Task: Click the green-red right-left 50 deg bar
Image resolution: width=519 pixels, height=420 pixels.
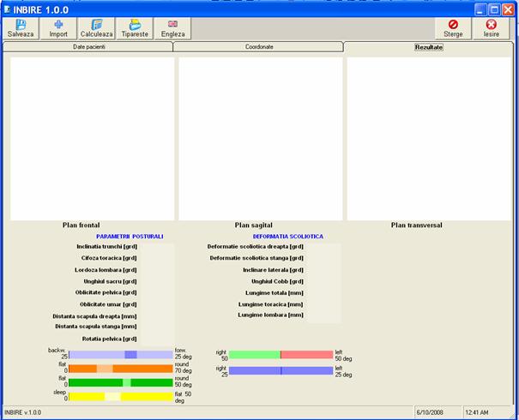Action: 281,354
